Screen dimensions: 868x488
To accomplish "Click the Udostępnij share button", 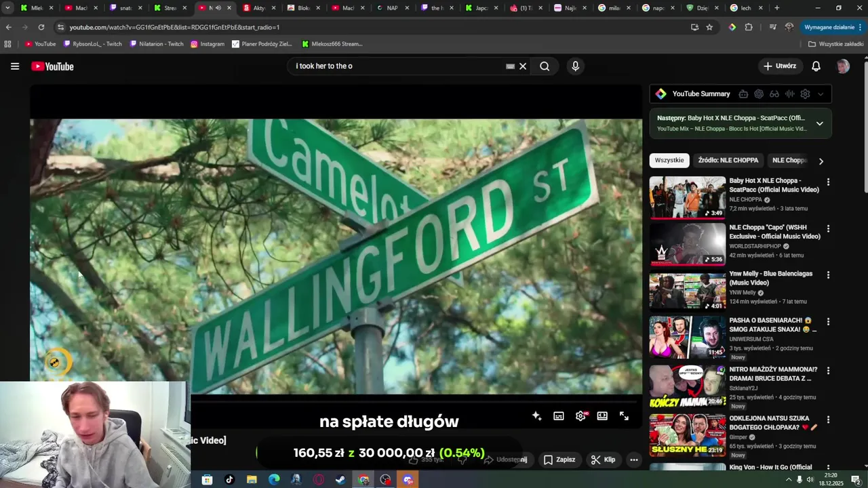I will pos(505,460).
